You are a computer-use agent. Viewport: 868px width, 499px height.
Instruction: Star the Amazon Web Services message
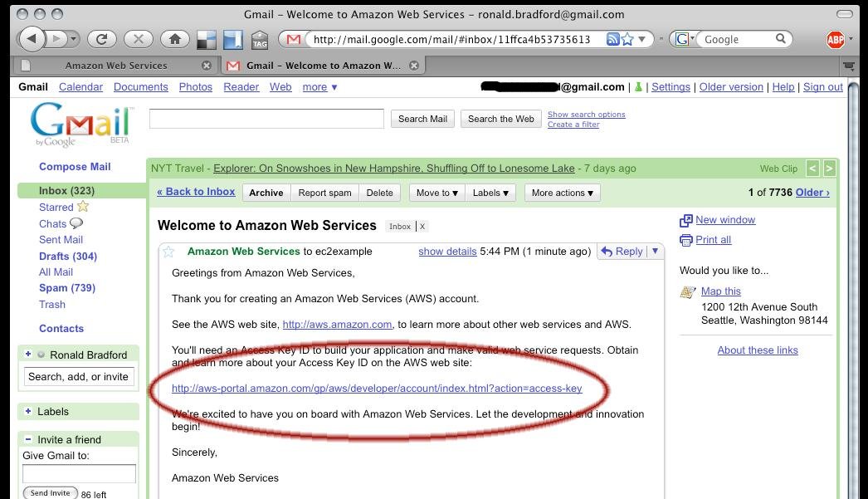click(168, 252)
